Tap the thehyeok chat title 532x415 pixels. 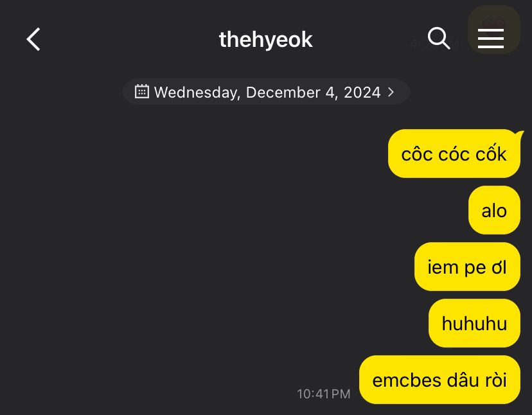(265, 40)
